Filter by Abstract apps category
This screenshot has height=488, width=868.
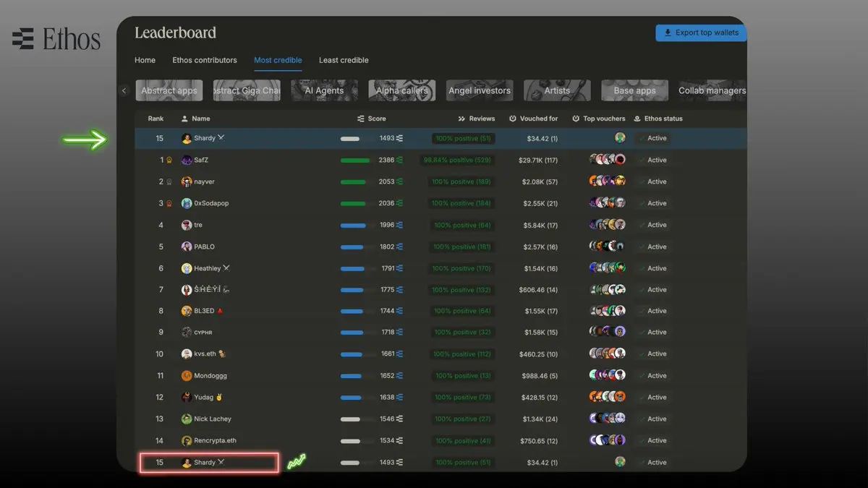click(169, 90)
